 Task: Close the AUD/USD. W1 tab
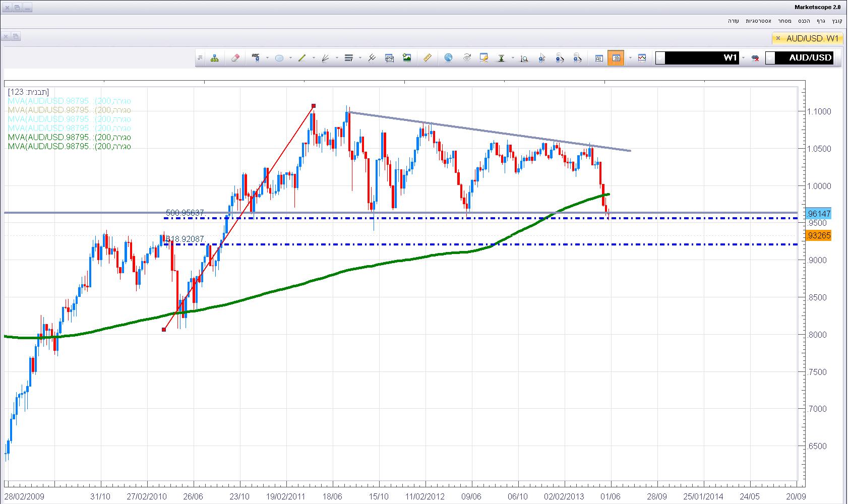pos(778,38)
